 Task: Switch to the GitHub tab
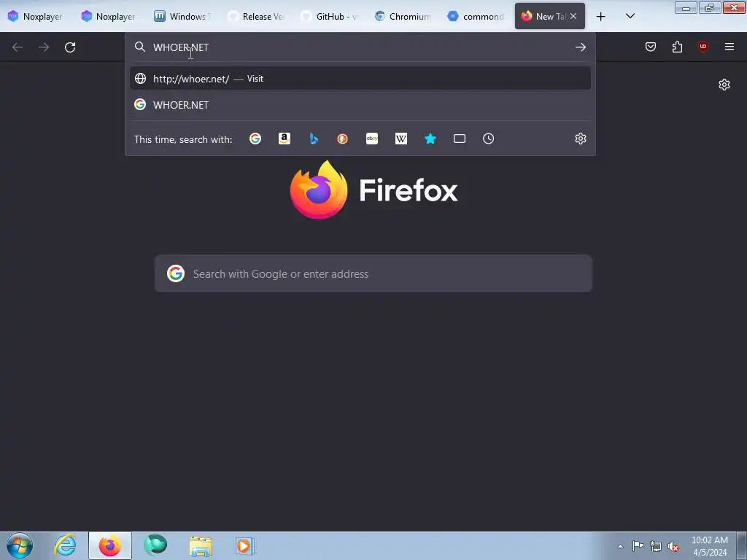point(329,16)
